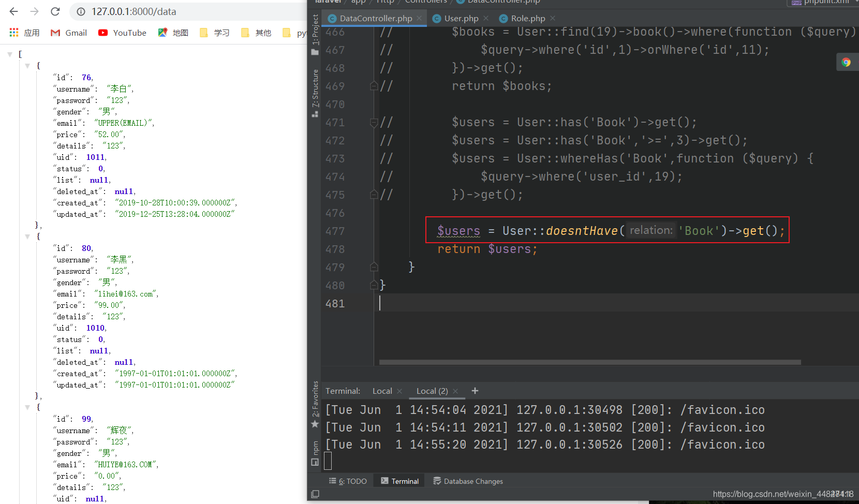Open the npm tool window
859x504 pixels.
click(x=315, y=453)
